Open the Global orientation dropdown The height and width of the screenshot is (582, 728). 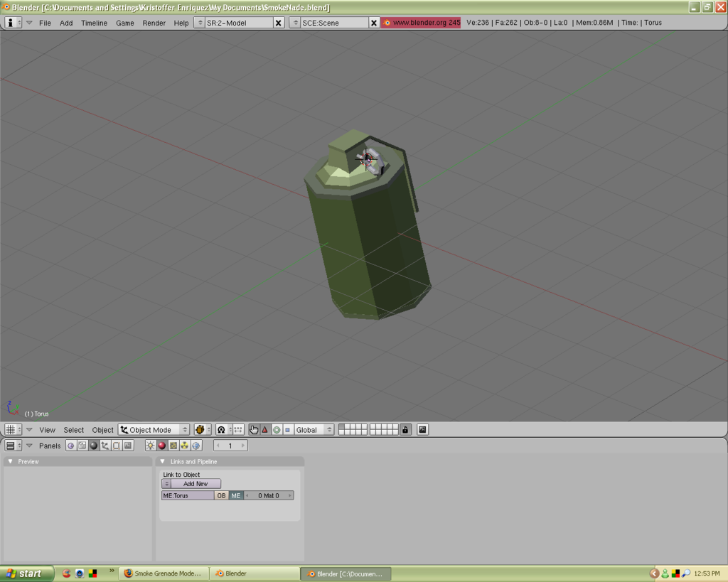pos(314,430)
